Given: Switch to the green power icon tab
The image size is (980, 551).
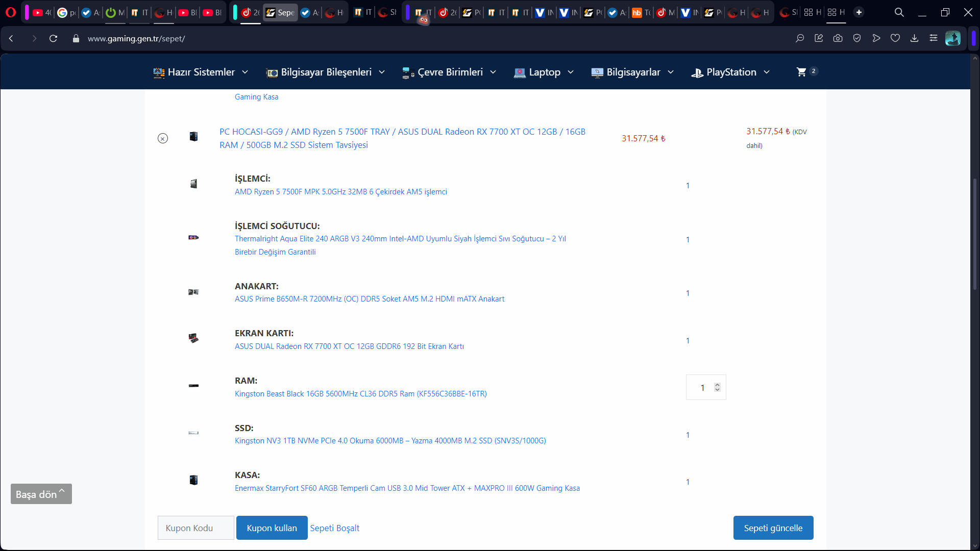Looking at the screenshot, I should 115,12.
